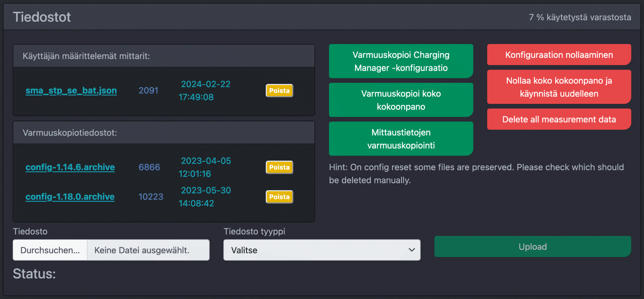The image size is (644, 299).
Task: Open the sma_stp_se_bat.json file link
Action: coord(71,91)
